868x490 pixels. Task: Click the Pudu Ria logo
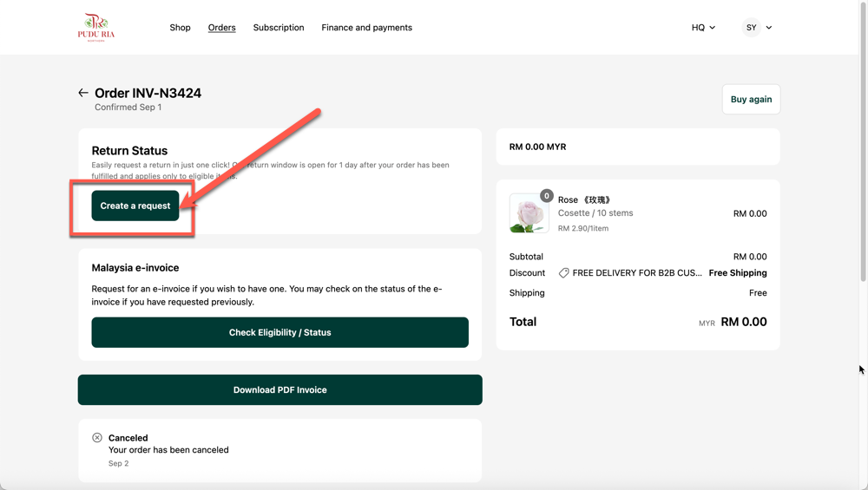95,27
